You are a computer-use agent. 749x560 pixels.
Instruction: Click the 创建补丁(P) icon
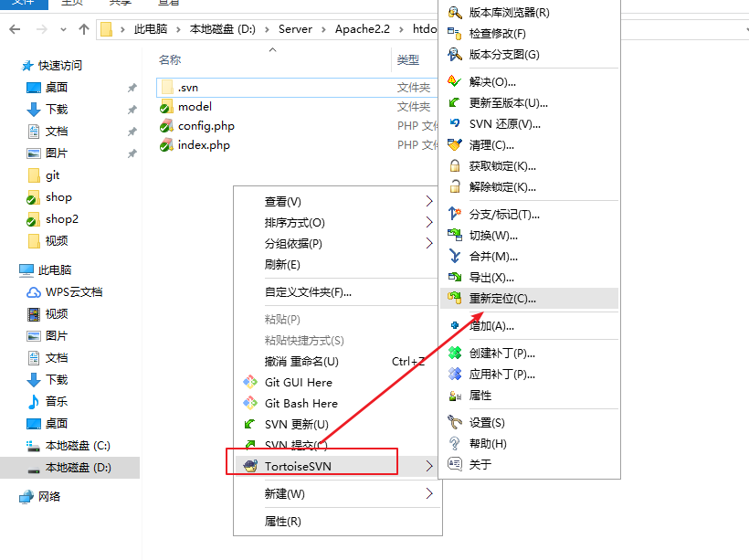(x=455, y=353)
